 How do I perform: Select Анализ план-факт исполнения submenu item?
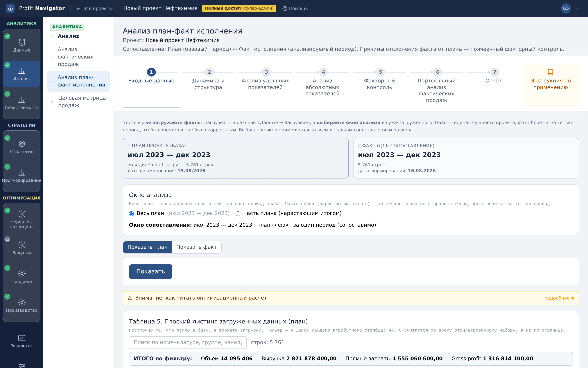[78, 81]
